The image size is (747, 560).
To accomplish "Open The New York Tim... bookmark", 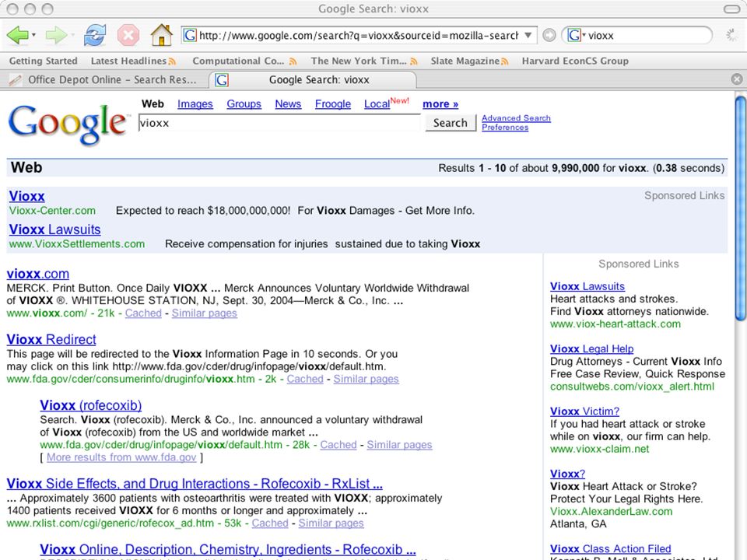I will (x=358, y=61).
